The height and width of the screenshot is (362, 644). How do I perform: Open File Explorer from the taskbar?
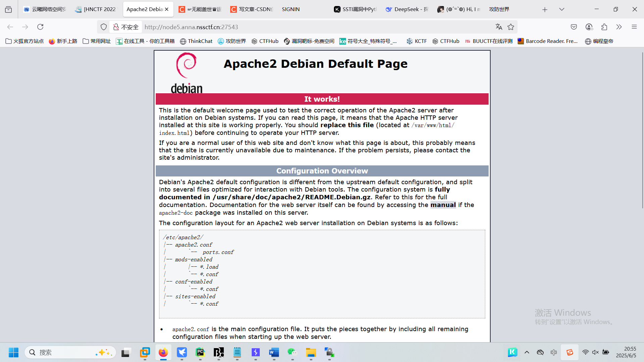(x=311, y=352)
